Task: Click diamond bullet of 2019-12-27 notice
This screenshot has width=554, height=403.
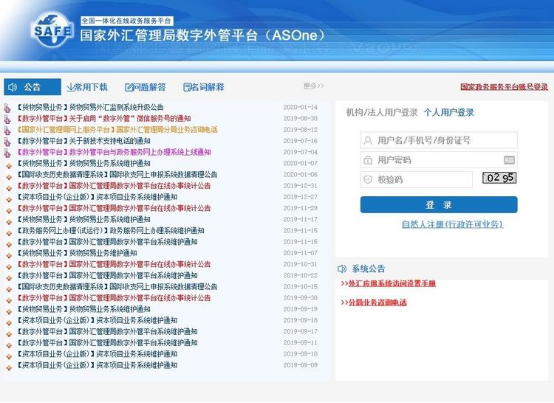Action: pyautogui.click(x=9, y=200)
